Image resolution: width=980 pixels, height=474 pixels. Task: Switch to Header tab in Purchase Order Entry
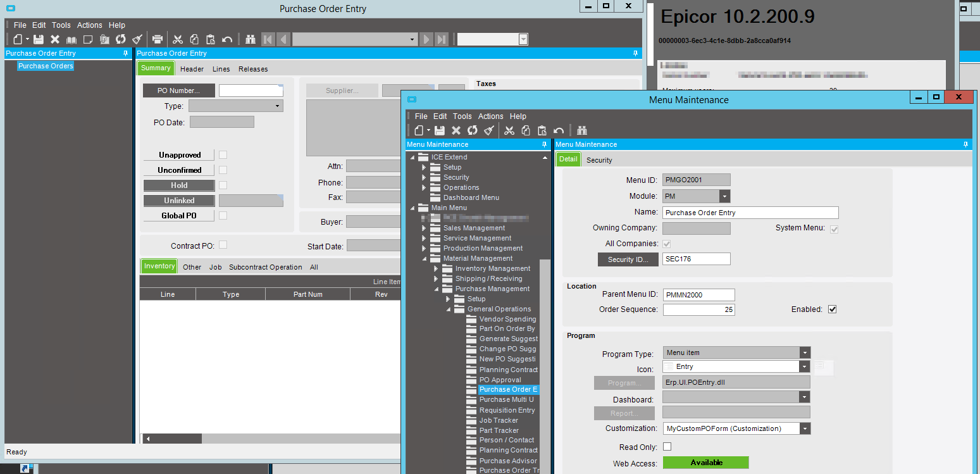tap(192, 69)
